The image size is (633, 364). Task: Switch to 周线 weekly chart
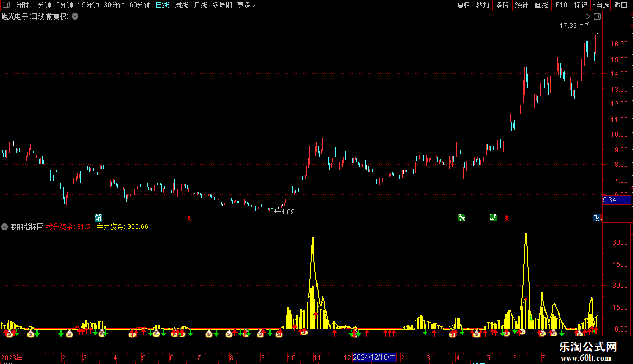pos(181,5)
